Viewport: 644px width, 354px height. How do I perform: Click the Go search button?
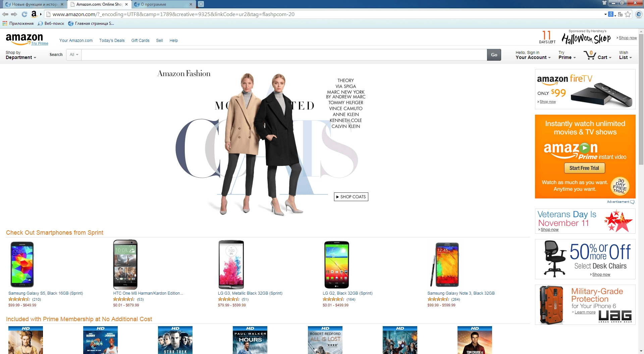494,55
